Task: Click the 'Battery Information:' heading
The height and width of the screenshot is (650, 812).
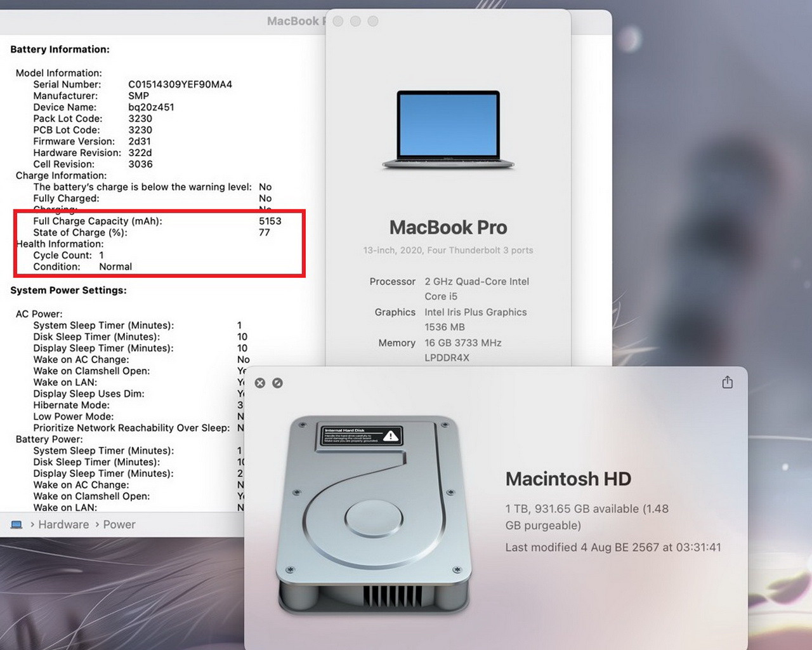Action: click(x=60, y=50)
